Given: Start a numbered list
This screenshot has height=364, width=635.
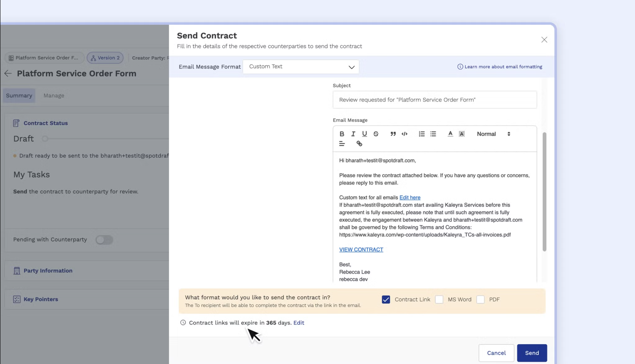Looking at the screenshot, I should tap(422, 134).
